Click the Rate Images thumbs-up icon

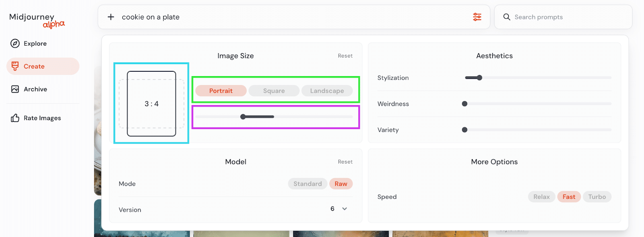15,118
